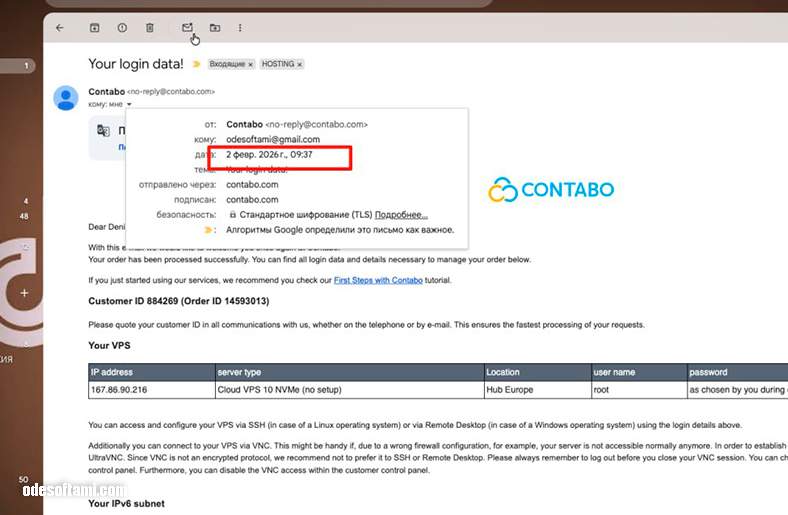Click the Your VPS heading
Viewport: 788px width, 515px height.
(110, 346)
